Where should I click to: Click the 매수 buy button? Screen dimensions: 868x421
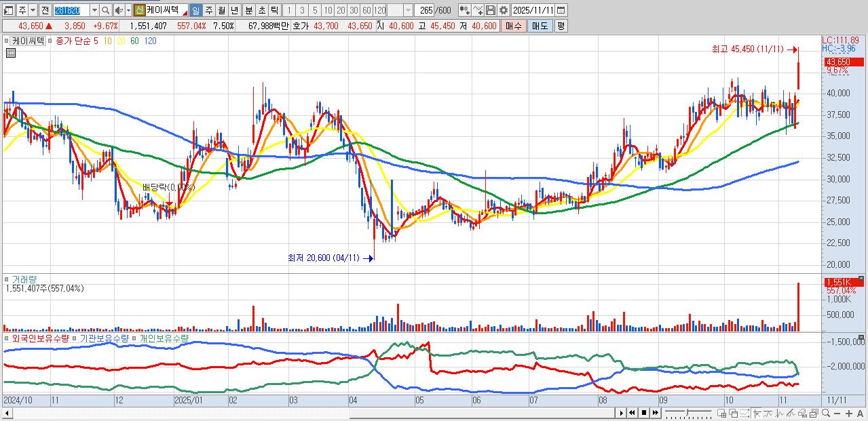click(513, 26)
